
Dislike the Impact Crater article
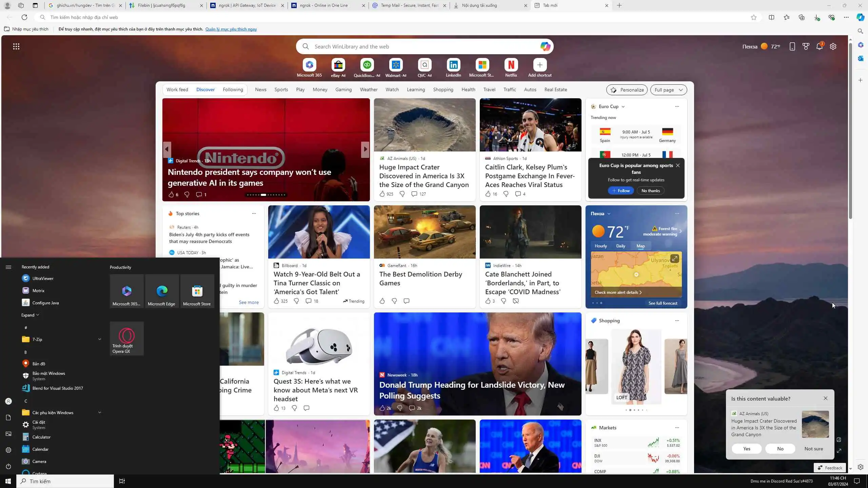tap(402, 194)
